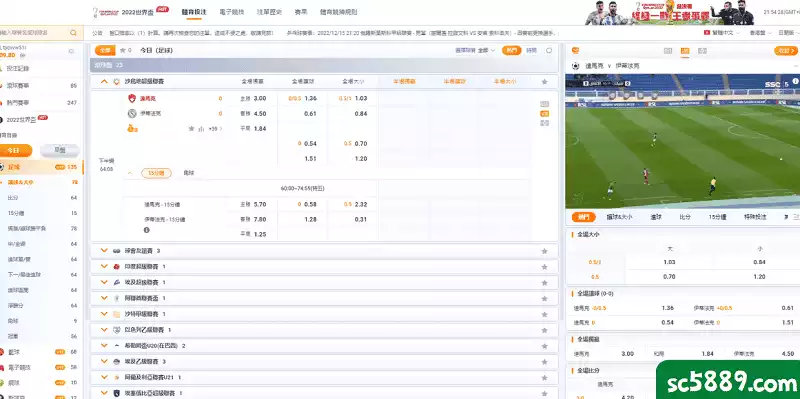This screenshot has width=800, height=399.
Task: Click the first layout icon above video panel
Action: [668, 51]
